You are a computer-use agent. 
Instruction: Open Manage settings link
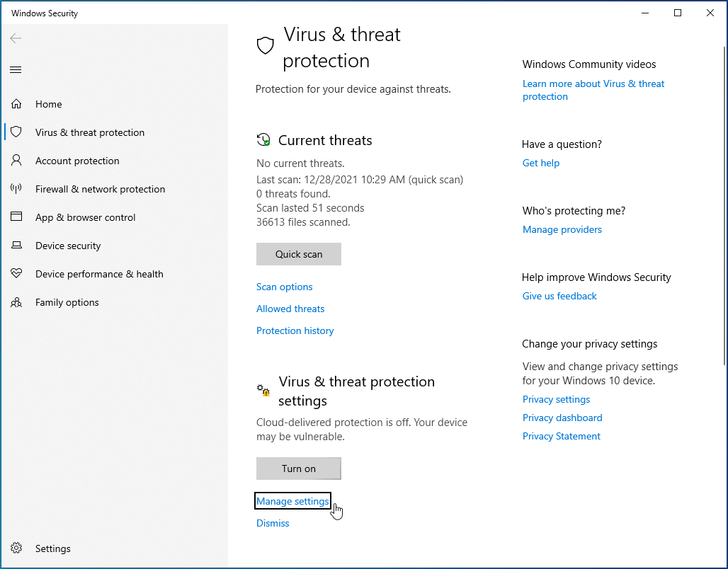coord(292,501)
